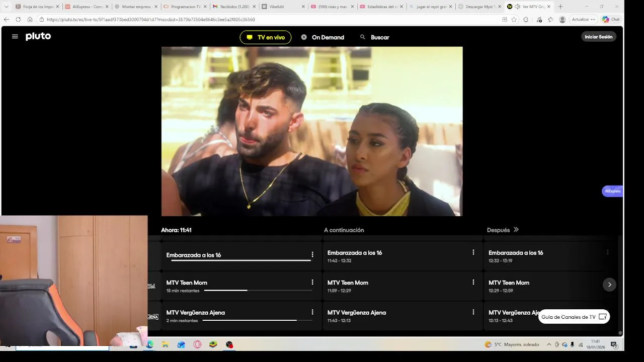Switch to AliExpress tab
Screen dimensions: 644x362
87,7
